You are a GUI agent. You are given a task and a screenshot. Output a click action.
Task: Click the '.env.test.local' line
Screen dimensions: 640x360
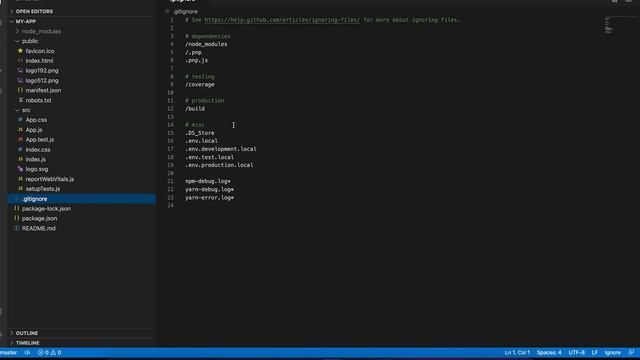click(x=209, y=157)
